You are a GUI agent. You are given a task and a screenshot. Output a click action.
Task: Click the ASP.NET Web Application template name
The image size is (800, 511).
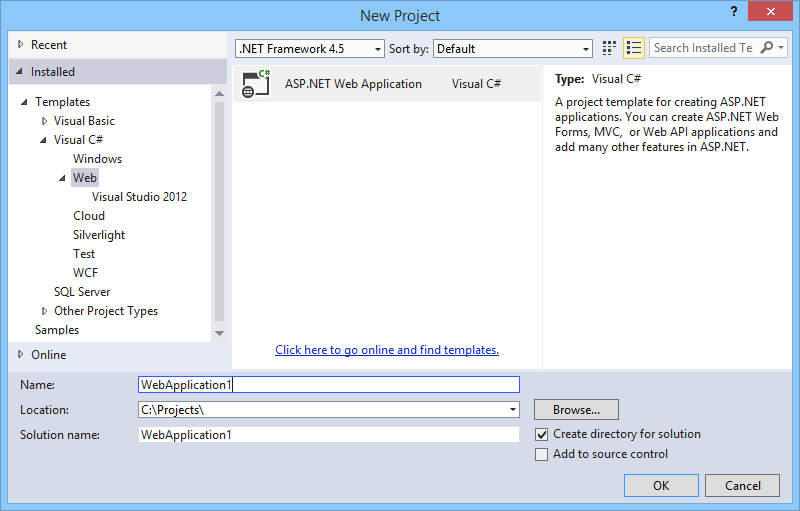coord(353,84)
